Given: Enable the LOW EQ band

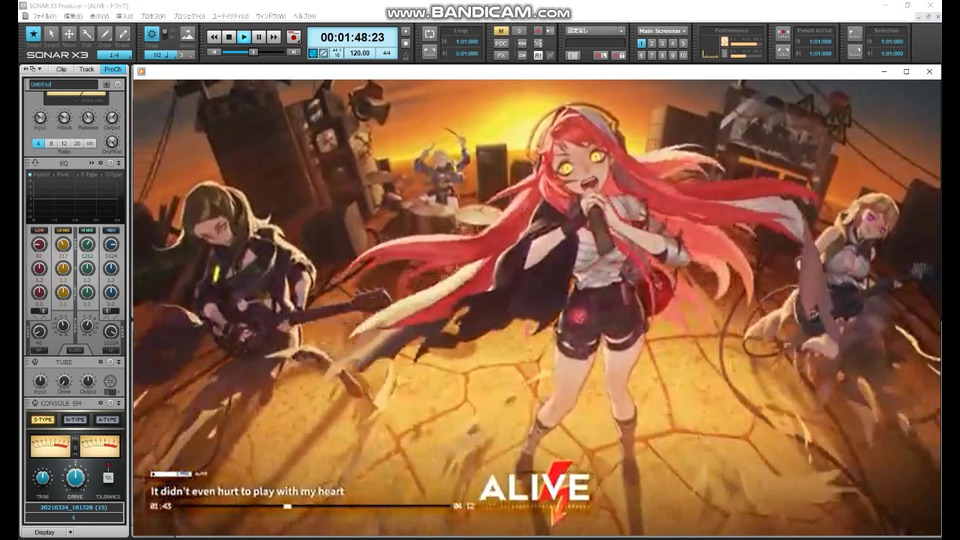Looking at the screenshot, I should (39, 230).
